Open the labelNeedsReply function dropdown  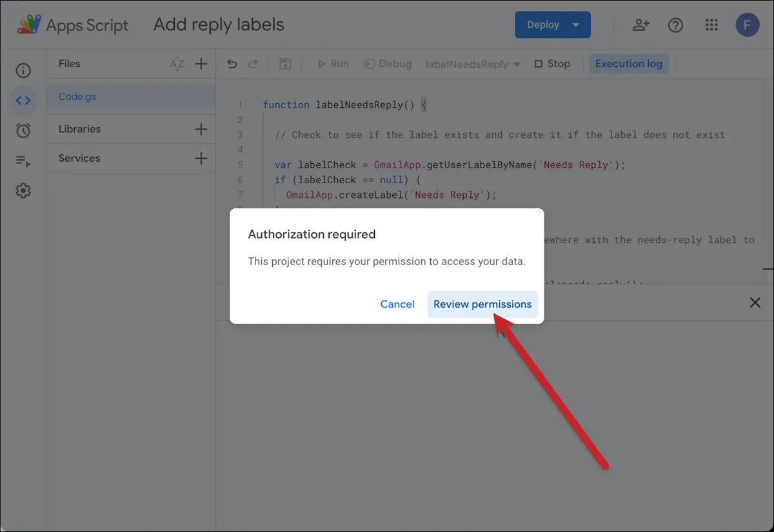[473, 64]
